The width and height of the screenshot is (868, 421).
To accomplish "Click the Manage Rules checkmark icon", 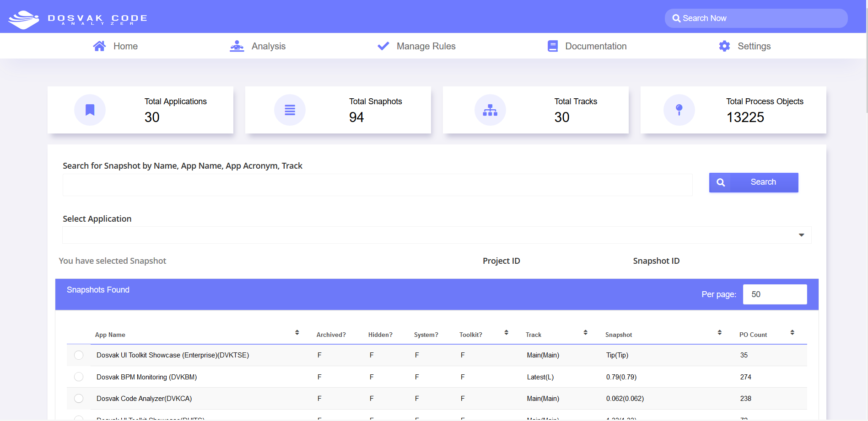I will pyautogui.click(x=383, y=45).
